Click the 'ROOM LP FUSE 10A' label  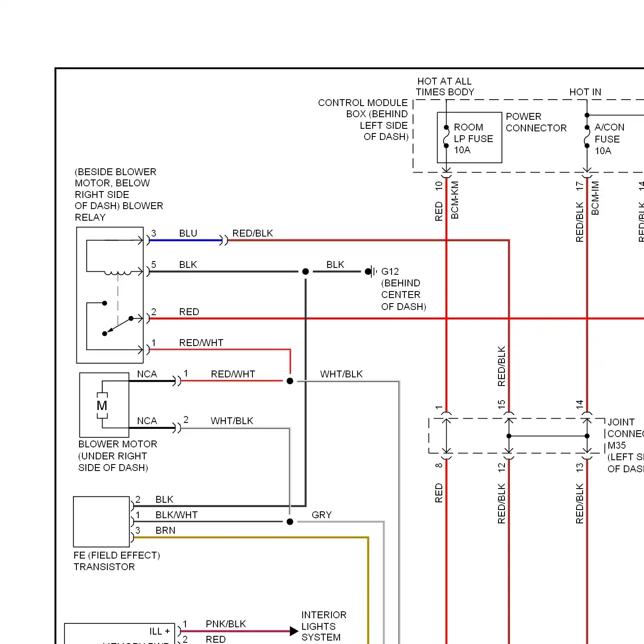click(474, 139)
